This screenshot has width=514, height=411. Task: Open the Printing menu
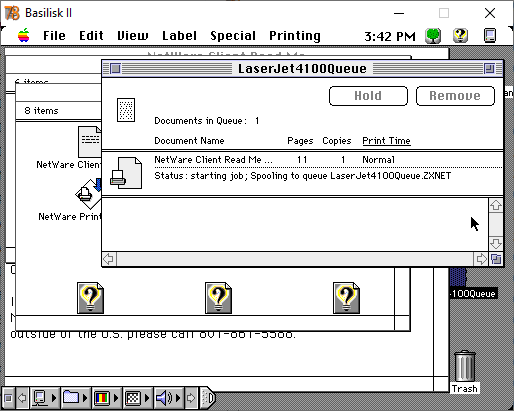coord(295,36)
